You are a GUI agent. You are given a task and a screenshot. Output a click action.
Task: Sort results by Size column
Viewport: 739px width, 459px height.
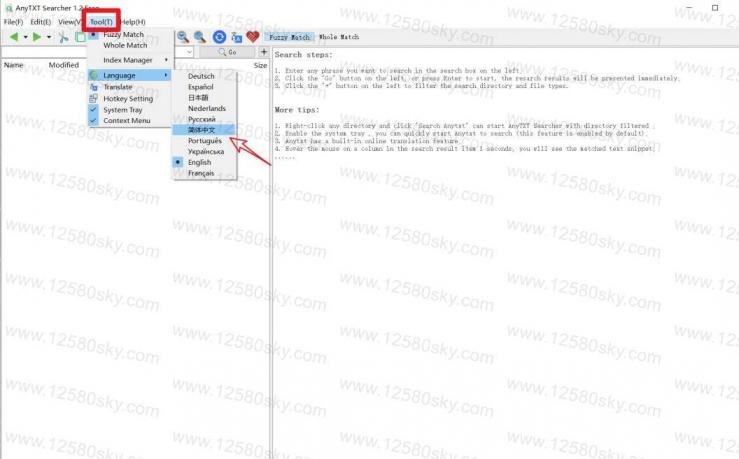[x=260, y=65]
